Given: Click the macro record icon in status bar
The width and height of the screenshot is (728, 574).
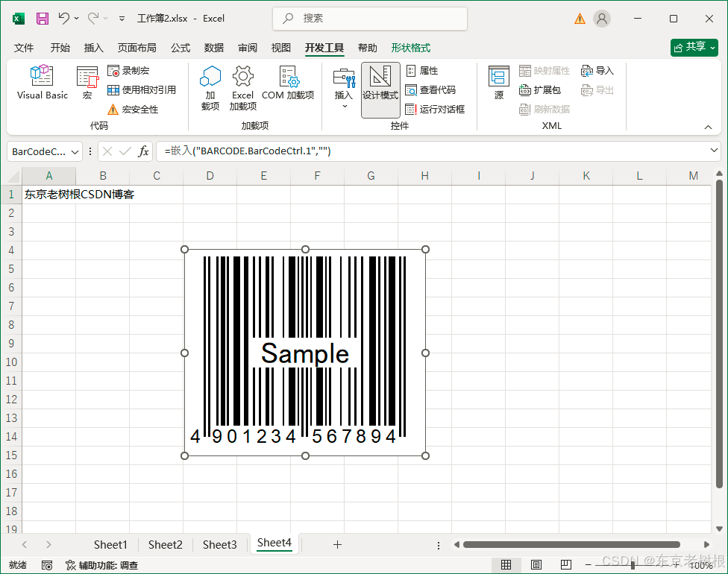Looking at the screenshot, I should tap(47, 565).
